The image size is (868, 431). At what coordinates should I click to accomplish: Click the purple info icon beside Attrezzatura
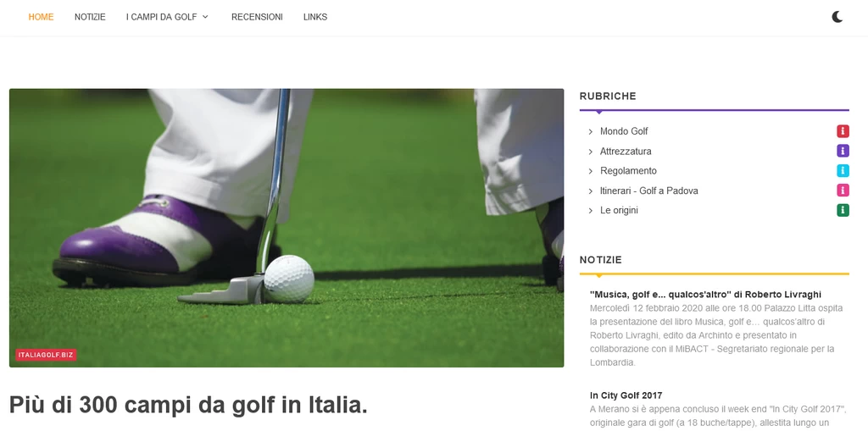pos(843,151)
